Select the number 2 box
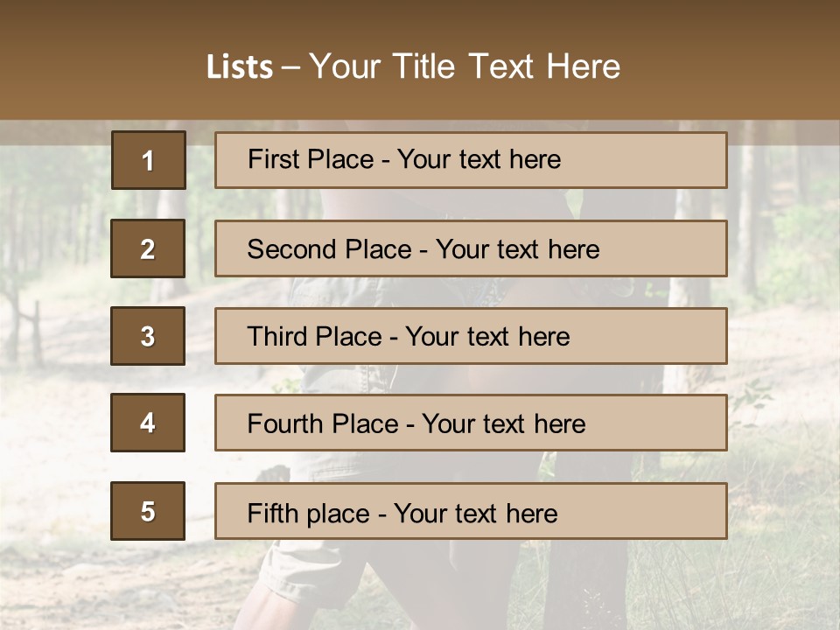The image size is (840, 630). [148, 249]
